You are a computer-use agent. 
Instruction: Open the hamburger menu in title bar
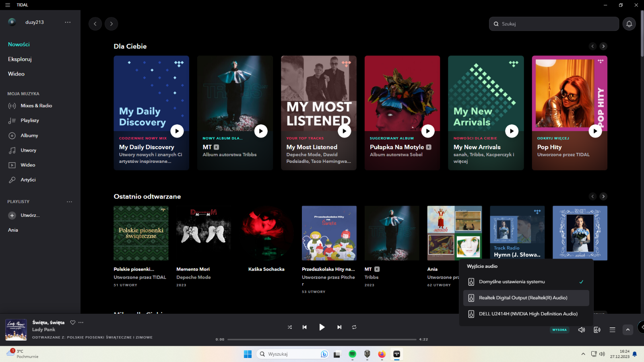(8, 5)
